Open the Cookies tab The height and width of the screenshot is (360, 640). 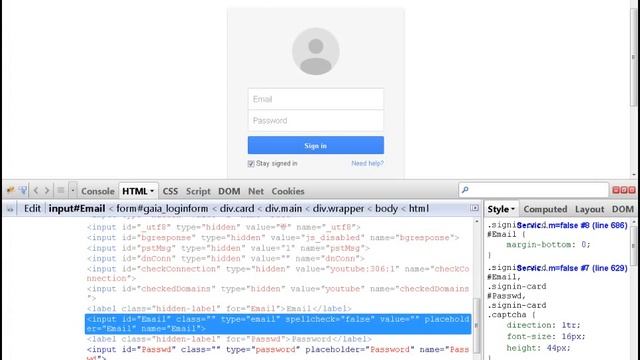pyautogui.click(x=288, y=191)
